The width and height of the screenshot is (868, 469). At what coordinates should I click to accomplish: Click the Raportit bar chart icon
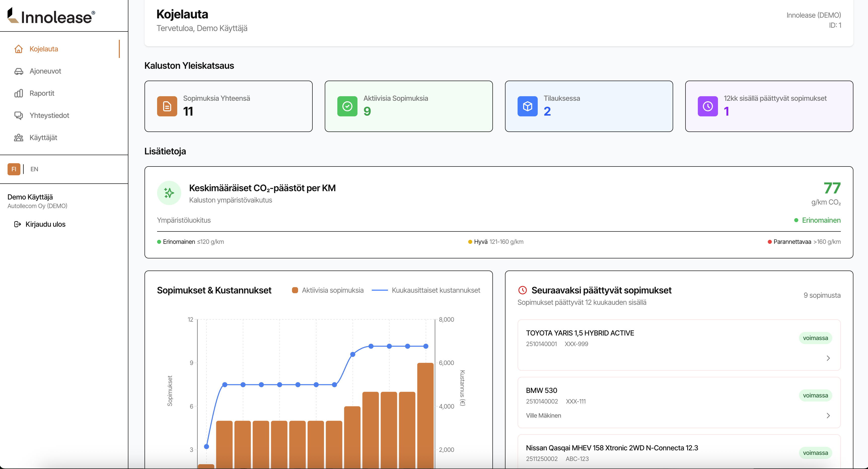[19, 93]
